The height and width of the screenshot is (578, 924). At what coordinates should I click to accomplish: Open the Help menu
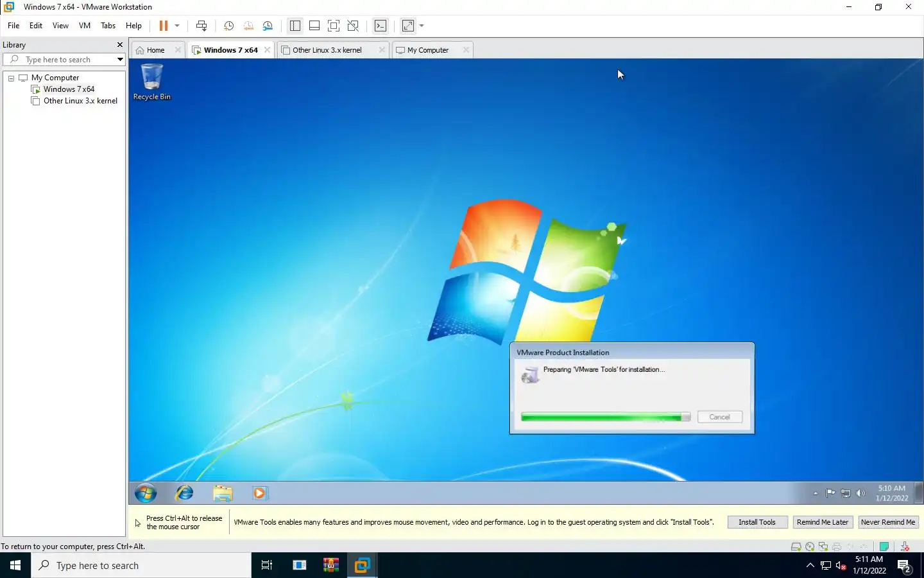(x=133, y=26)
